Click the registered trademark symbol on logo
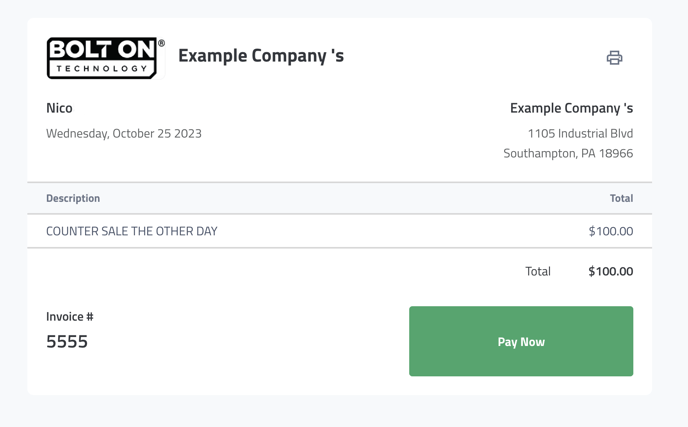 point(161,43)
